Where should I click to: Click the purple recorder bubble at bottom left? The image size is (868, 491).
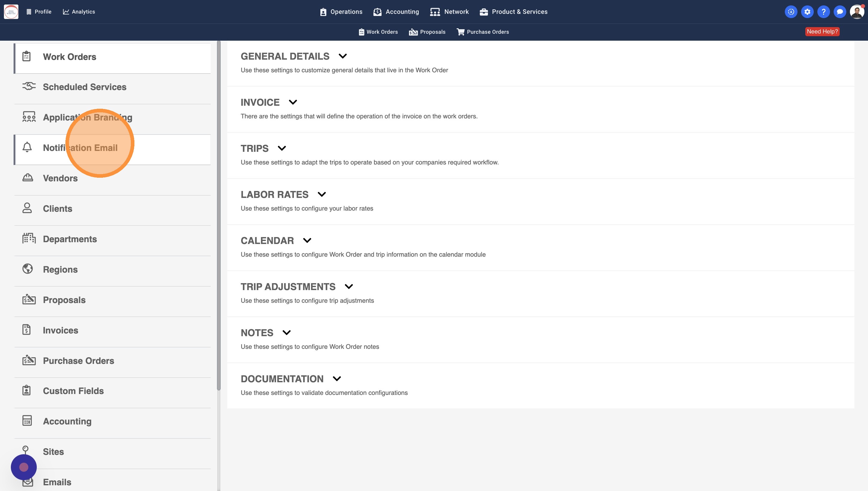click(24, 467)
